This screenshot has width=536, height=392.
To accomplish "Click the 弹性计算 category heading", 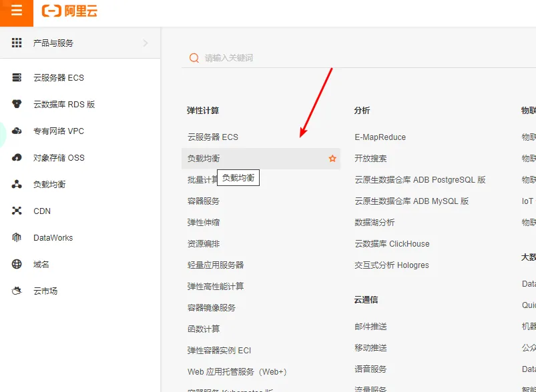I will point(203,110).
